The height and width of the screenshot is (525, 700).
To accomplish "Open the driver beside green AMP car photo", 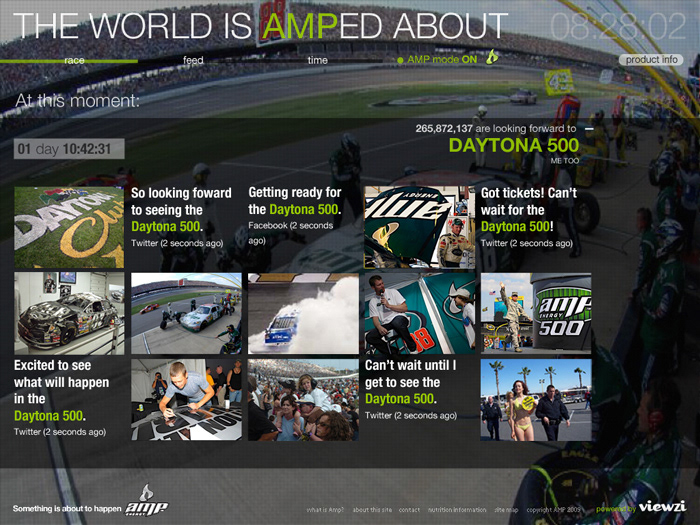I will pos(420,227).
